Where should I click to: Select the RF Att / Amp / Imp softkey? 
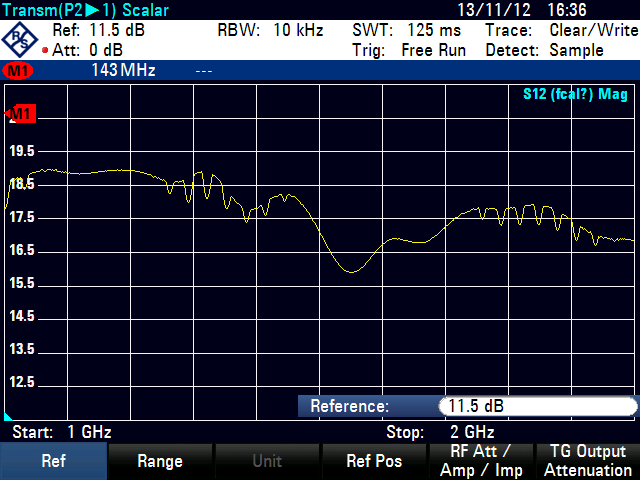[x=480, y=461]
